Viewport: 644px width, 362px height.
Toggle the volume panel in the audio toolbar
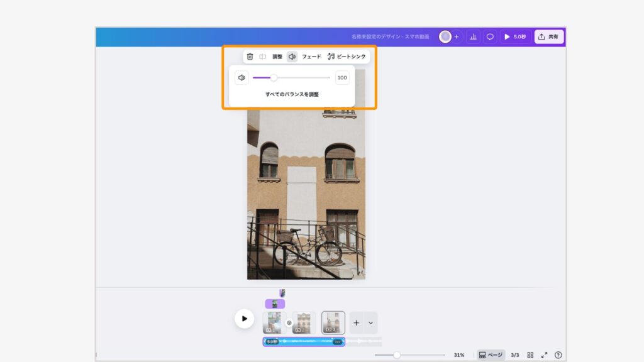click(292, 57)
